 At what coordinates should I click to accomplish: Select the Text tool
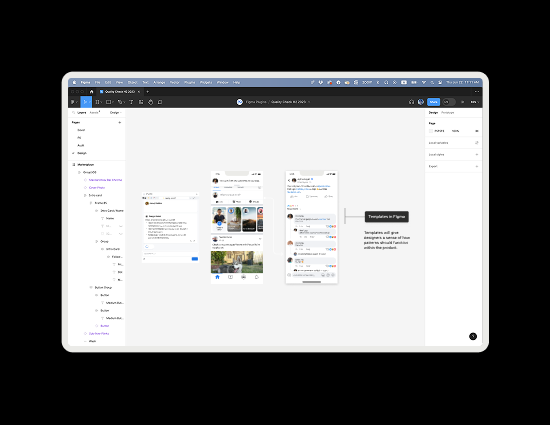click(x=131, y=102)
